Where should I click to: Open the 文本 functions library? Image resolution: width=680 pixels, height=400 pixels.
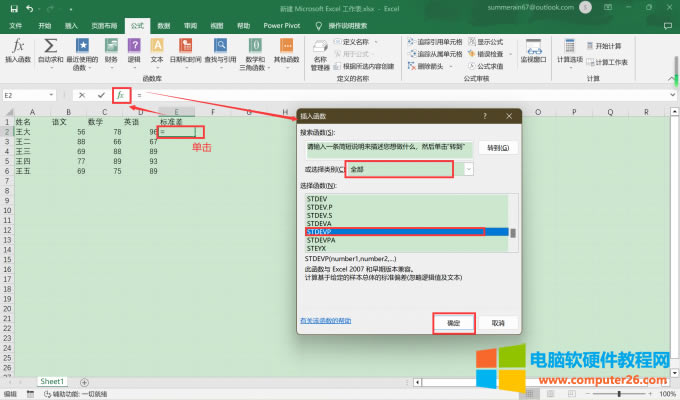pos(156,50)
